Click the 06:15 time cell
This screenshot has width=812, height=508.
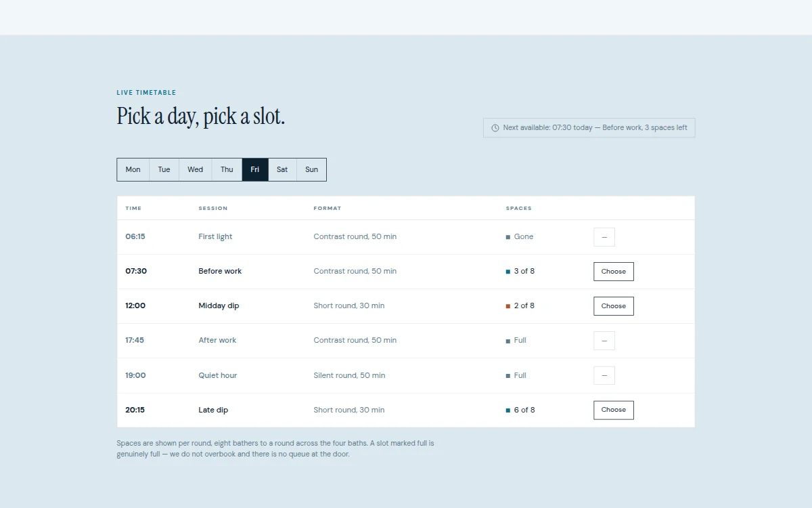pyautogui.click(x=135, y=237)
